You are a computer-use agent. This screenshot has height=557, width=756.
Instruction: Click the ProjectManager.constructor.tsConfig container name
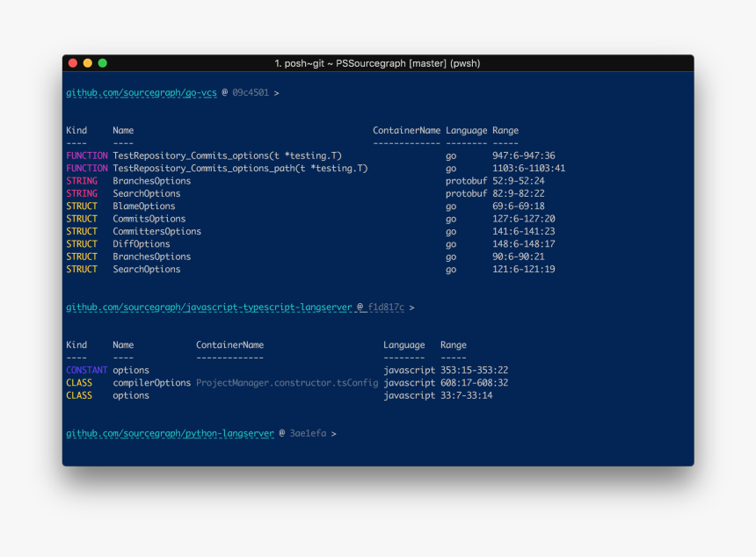point(287,383)
